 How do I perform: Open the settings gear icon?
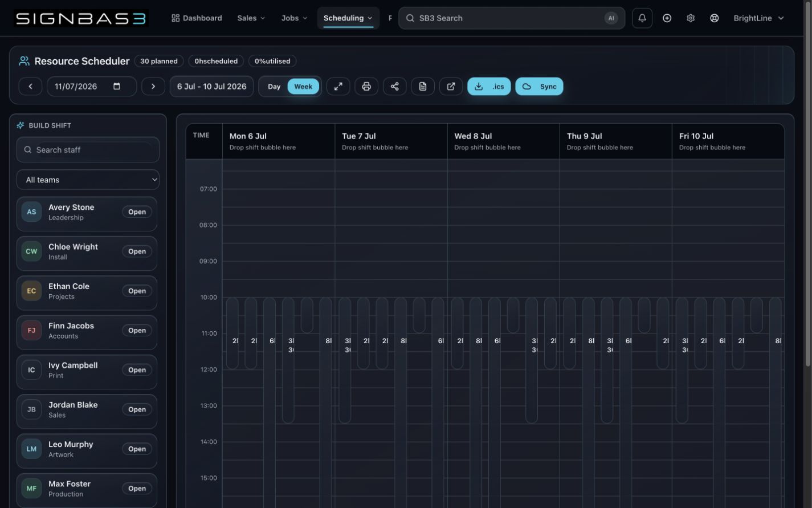pyautogui.click(x=690, y=18)
